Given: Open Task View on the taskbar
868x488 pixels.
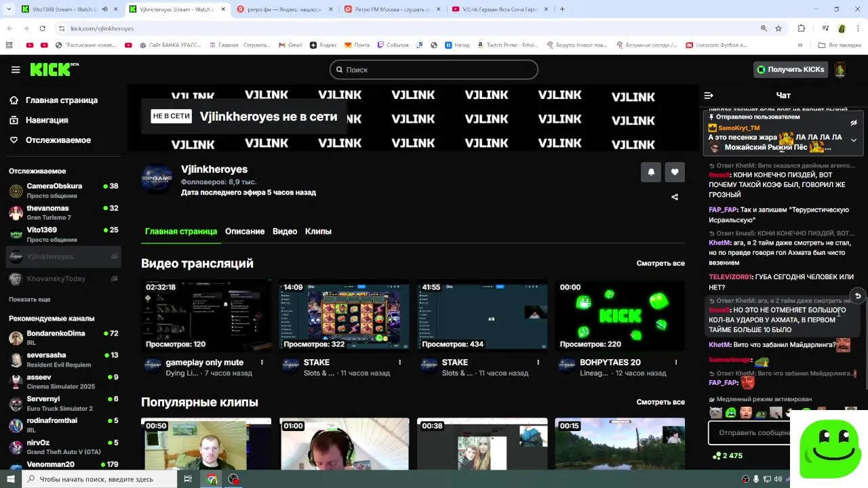Looking at the screenshot, I should point(188,479).
